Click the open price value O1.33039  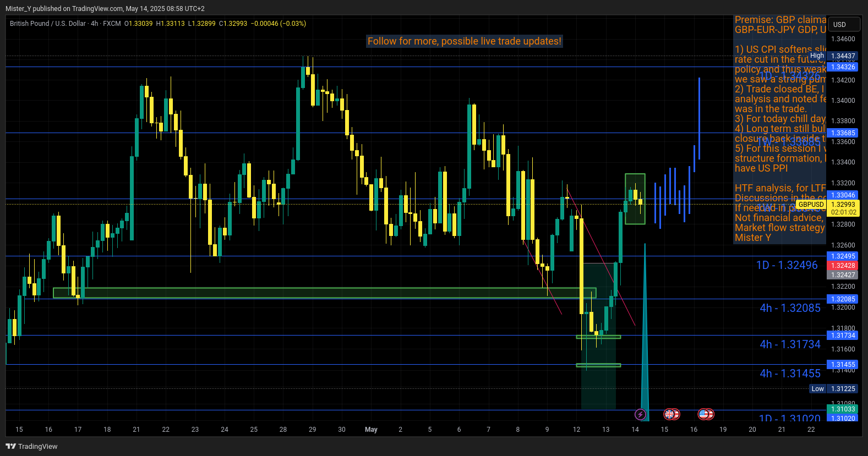pos(138,24)
